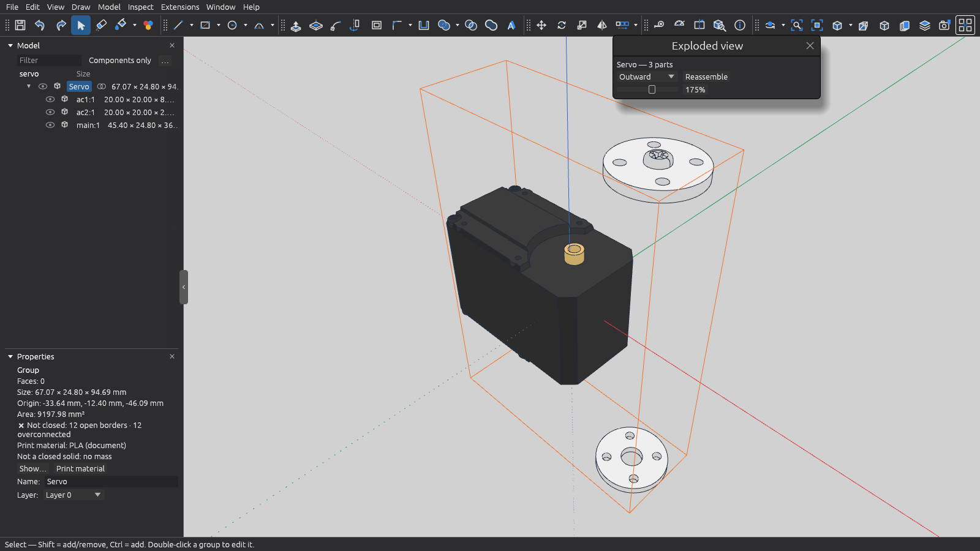Select the Rectangle drawing tool
Viewport: 980px width, 551px height.
[x=205, y=25]
